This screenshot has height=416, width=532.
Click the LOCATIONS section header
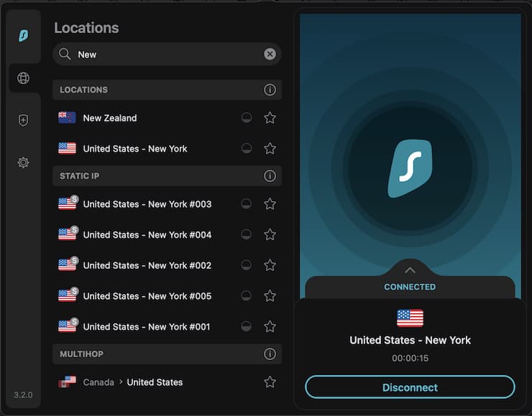click(x=167, y=90)
